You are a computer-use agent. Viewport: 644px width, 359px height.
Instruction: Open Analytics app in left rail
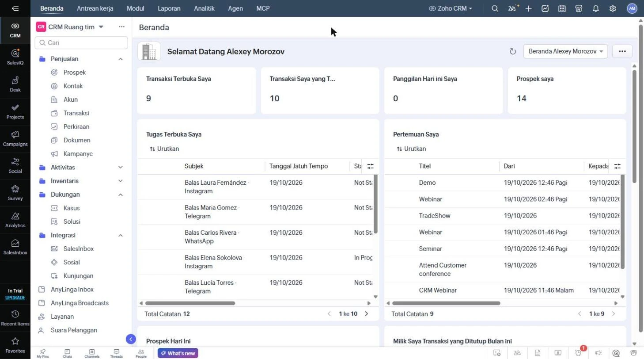tap(15, 219)
